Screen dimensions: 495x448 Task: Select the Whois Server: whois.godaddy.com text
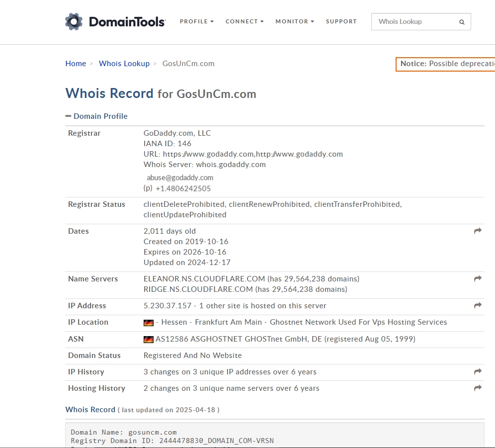205,164
